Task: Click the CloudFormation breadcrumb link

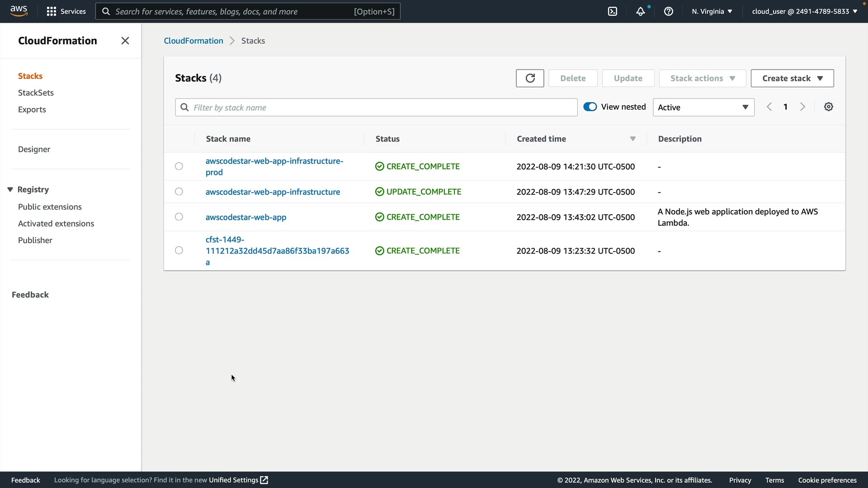Action: (x=193, y=41)
